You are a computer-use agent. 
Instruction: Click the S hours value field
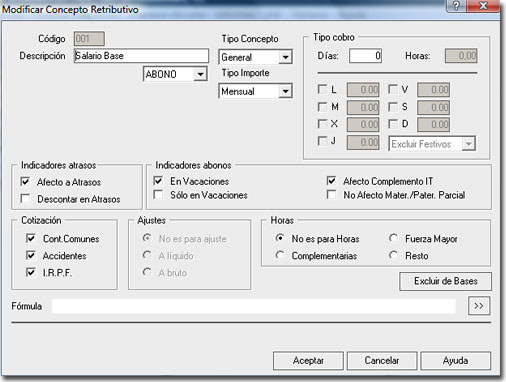click(x=433, y=107)
